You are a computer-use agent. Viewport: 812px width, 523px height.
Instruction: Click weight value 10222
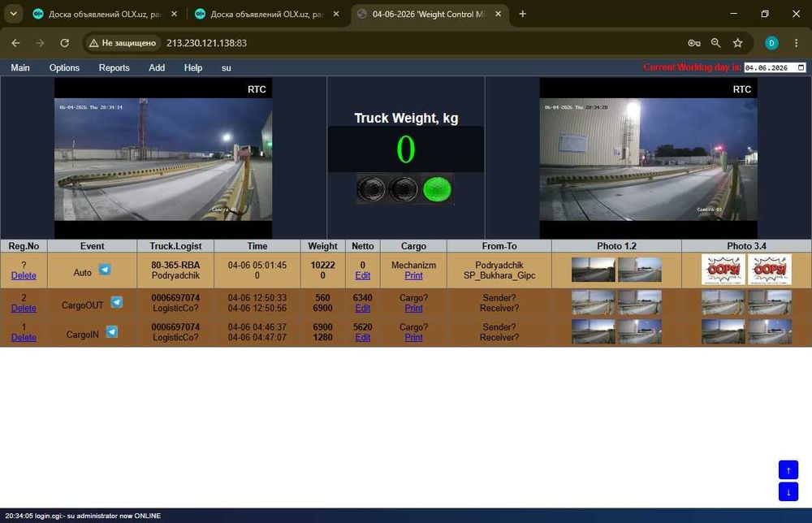tap(322, 265)
